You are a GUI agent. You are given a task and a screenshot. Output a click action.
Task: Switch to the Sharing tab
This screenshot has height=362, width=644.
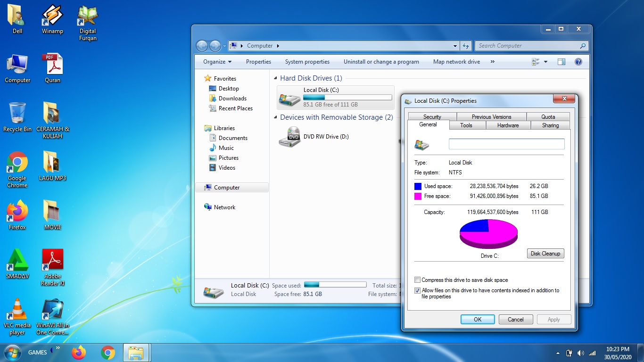(x=550, y=125)
